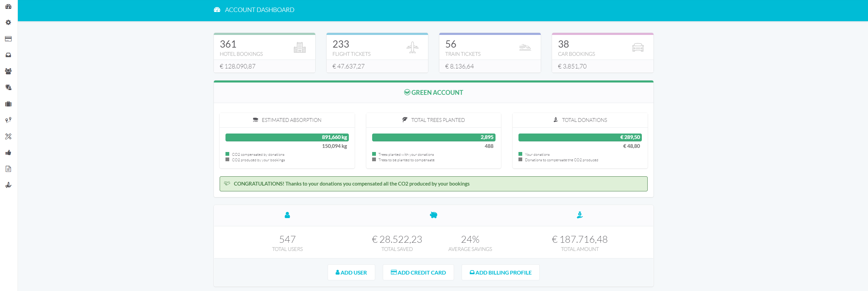
Task: Click the € 128.090,87 hotel amount
Action: tap(237, 66)
